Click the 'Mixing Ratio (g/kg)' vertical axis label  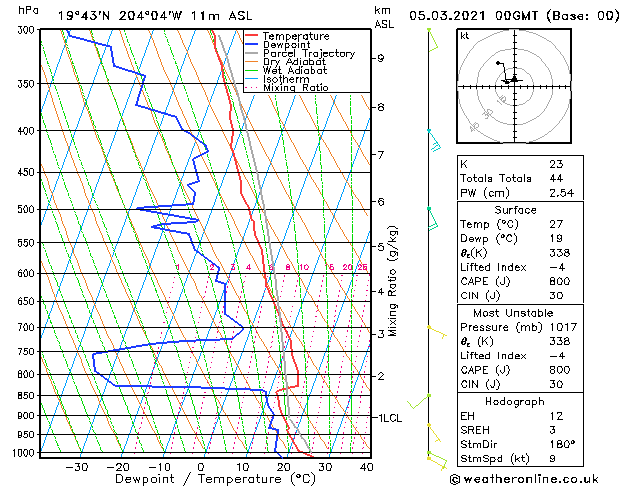point(393,281)
